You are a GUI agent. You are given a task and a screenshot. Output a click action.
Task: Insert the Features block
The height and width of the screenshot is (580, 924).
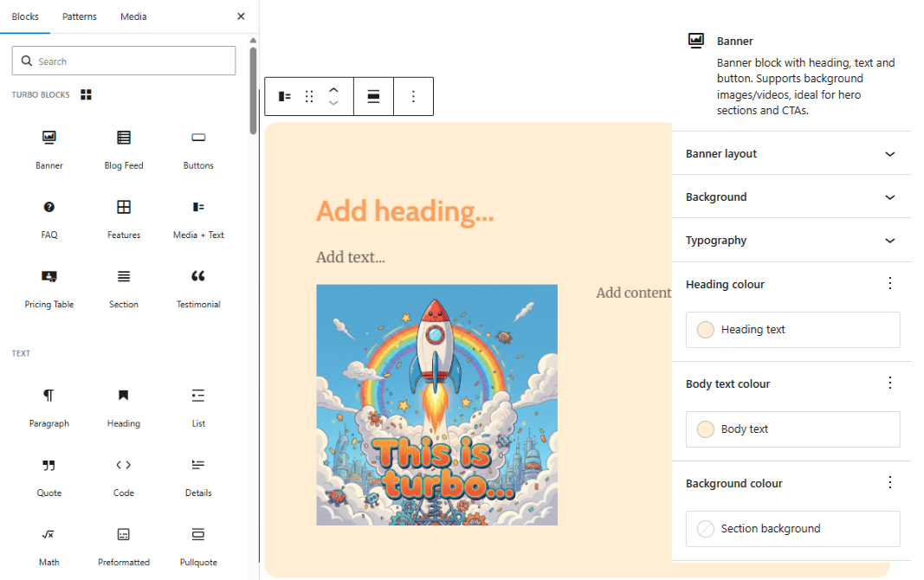124,220
